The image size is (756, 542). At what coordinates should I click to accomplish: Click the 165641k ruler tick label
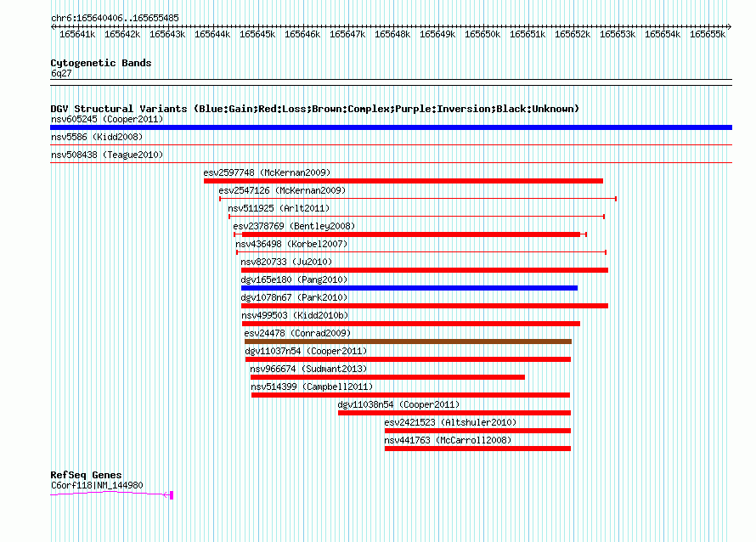[77, 34]
